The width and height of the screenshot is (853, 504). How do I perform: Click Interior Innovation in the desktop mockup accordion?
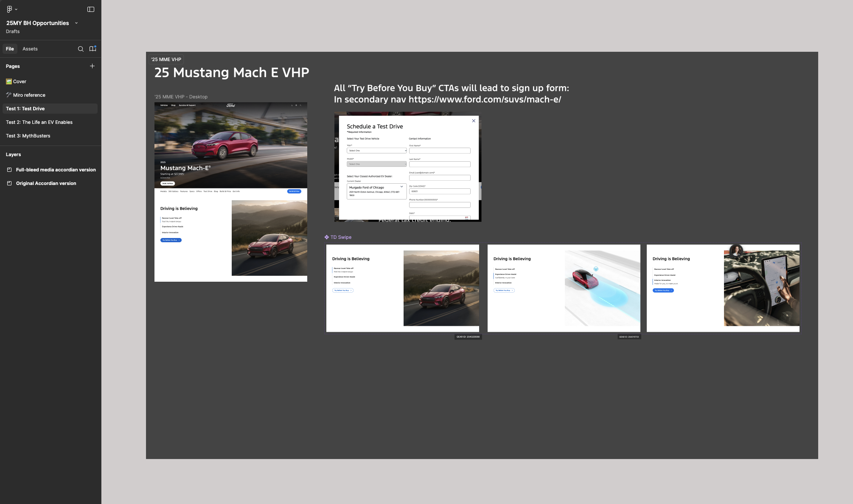(x=170, y=232)
